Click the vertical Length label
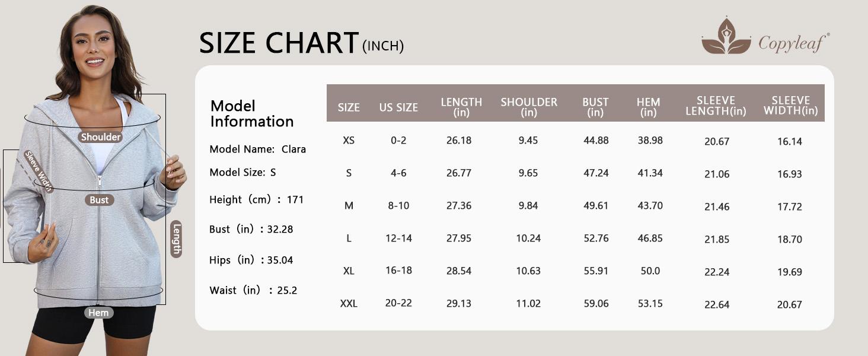The image size is (868, 356). pos(176,239)
